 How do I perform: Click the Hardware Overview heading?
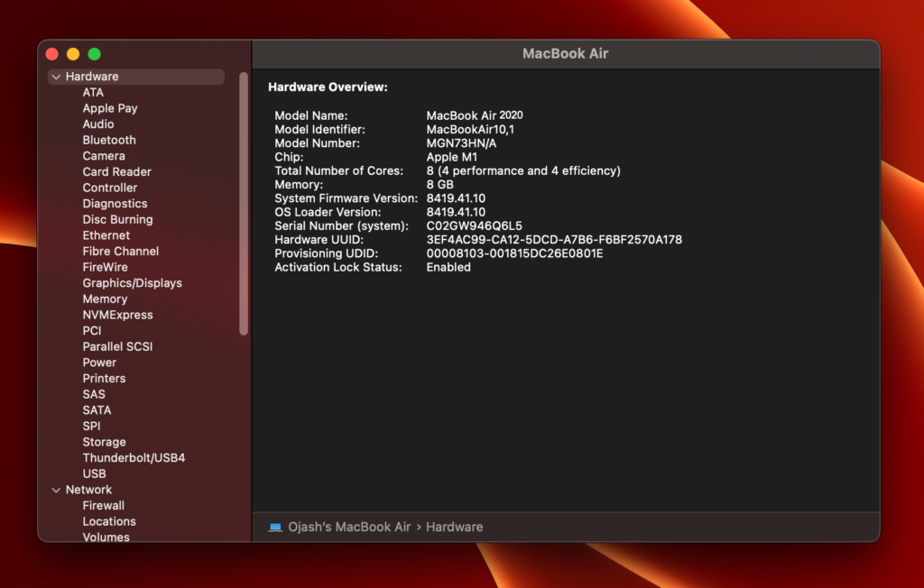tap(328, 87)
